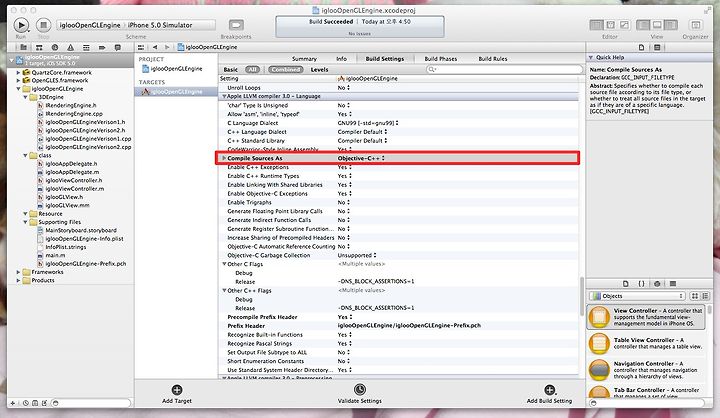Screen dimensions: 720x418
Task: Toggle the Navigator pane view button
Action: click(643, 25)
